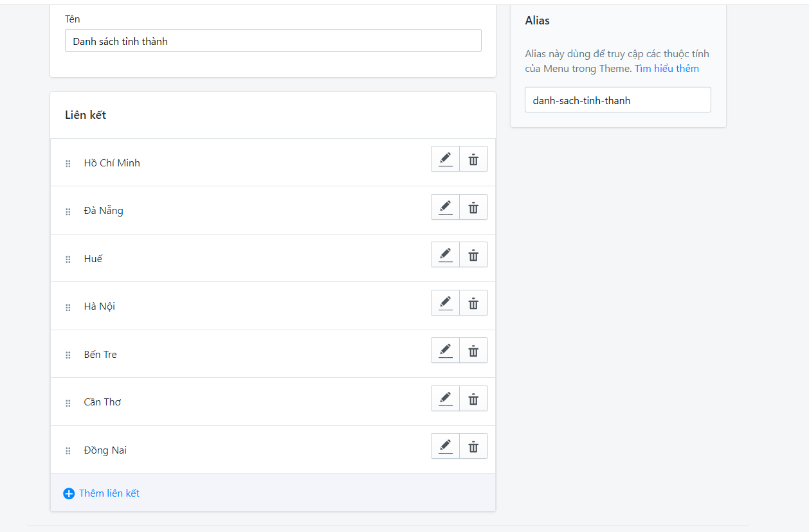Screen dimensions: 809x532
Task: Edit the Hồ Chí Minh link
Action: (446, 159)
